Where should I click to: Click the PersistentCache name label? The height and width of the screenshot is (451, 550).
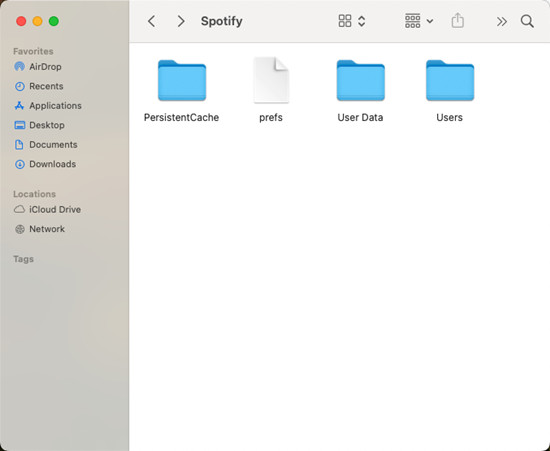pos(181,117)
